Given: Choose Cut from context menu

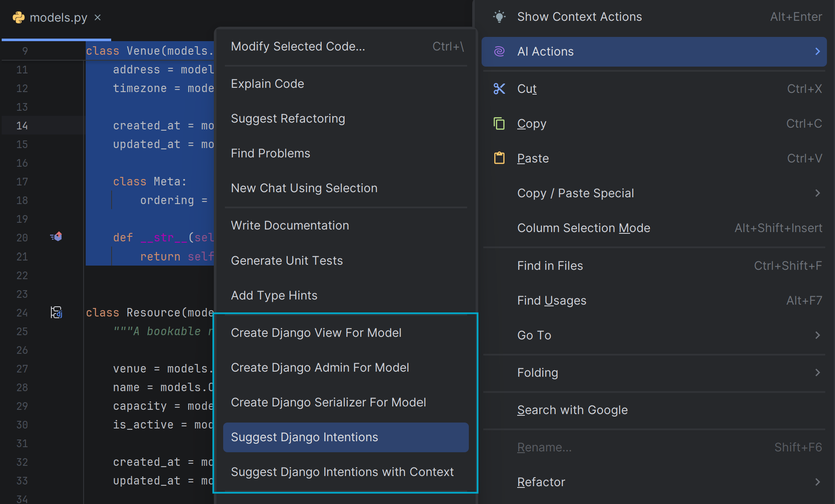Looking at the screenshot, I should (654, 89).
